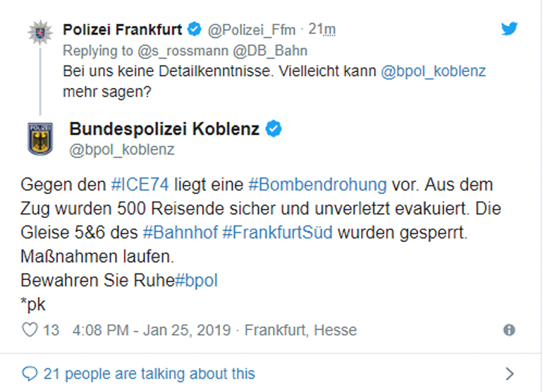Click the Bundespolizei Koblenz eagle avatar

click(x=39, y=138)
